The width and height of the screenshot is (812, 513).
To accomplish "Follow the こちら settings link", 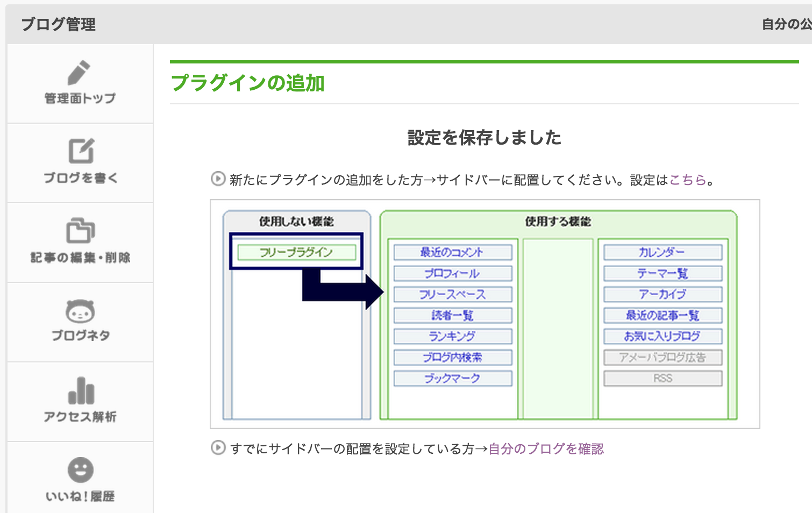I will (x=687, y=180).
